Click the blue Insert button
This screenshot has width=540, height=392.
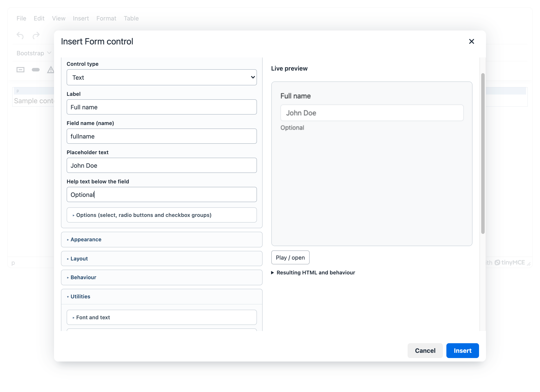[462, 351]
